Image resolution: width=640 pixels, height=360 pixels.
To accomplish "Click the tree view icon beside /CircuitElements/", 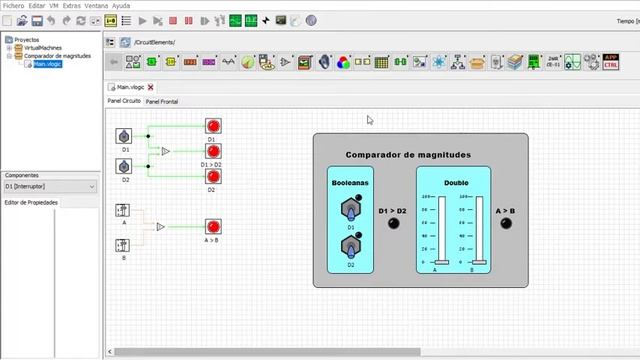I will point(110,42).
